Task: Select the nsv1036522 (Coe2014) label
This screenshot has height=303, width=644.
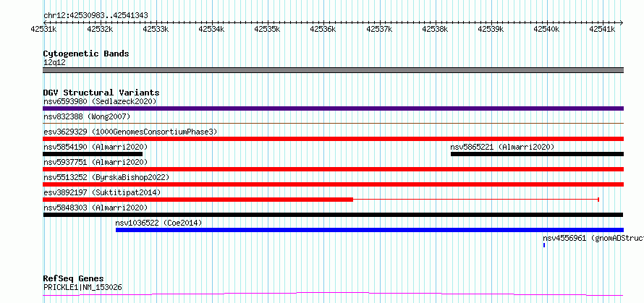Action: [x=158, y=223]
